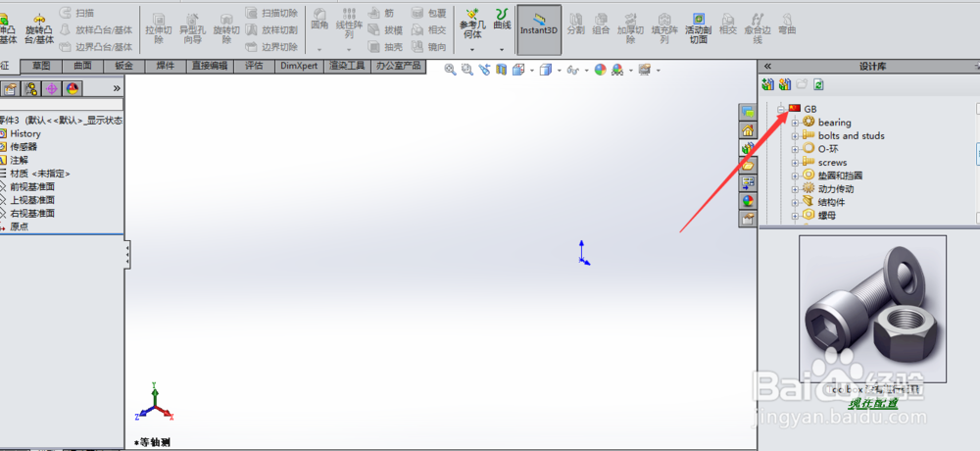Click the 组合 combine tool

[602, 24]
